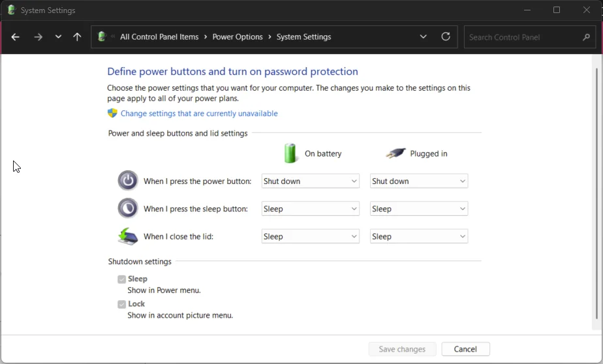
Task: Open All Control Panel Items breadcrumb
Action: [159, 37]
